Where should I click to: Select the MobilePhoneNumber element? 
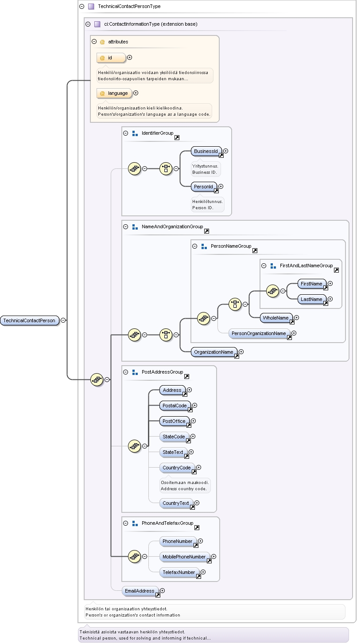click(x=185, y=557)
